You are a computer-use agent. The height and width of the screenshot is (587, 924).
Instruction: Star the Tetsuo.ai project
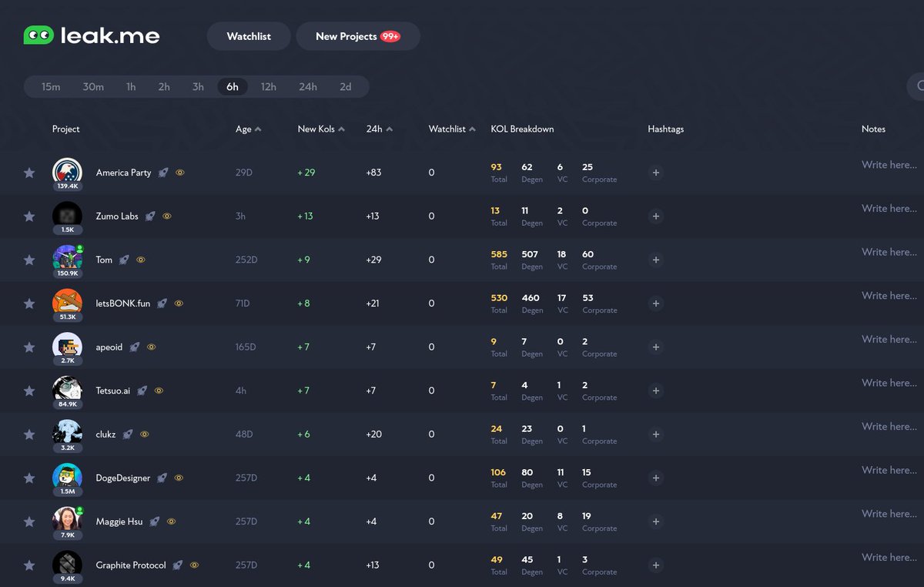coord(29,391)
